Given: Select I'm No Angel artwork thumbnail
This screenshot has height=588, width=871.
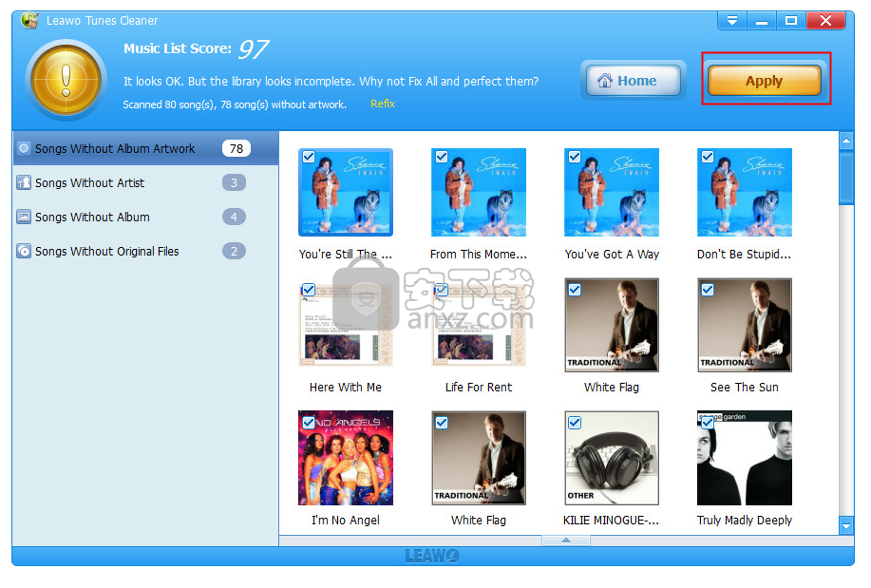Looking at the screenshot, I should [x=346, y=458].
